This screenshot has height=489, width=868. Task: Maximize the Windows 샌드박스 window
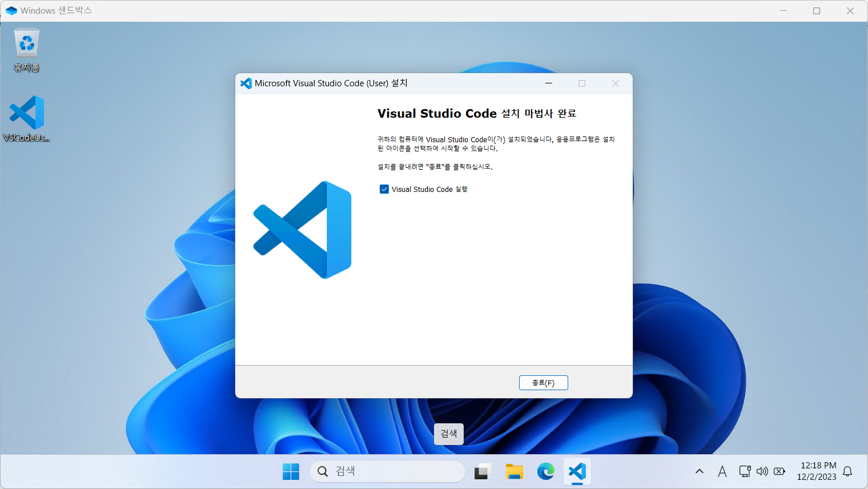pos(817,11)
